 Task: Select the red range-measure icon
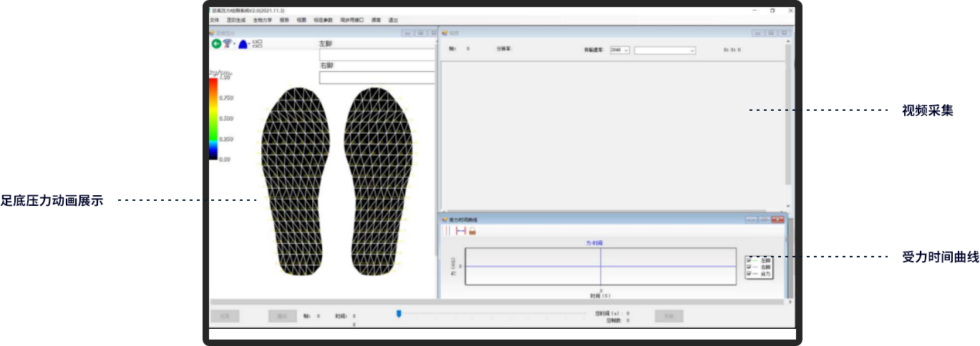pos(460,231)
